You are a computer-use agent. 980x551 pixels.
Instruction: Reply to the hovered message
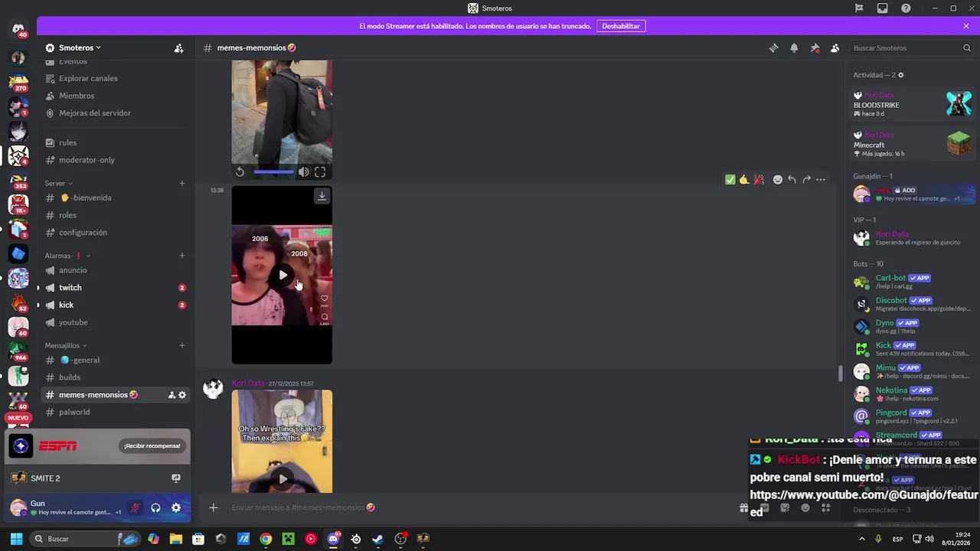[x=792, y=180]
